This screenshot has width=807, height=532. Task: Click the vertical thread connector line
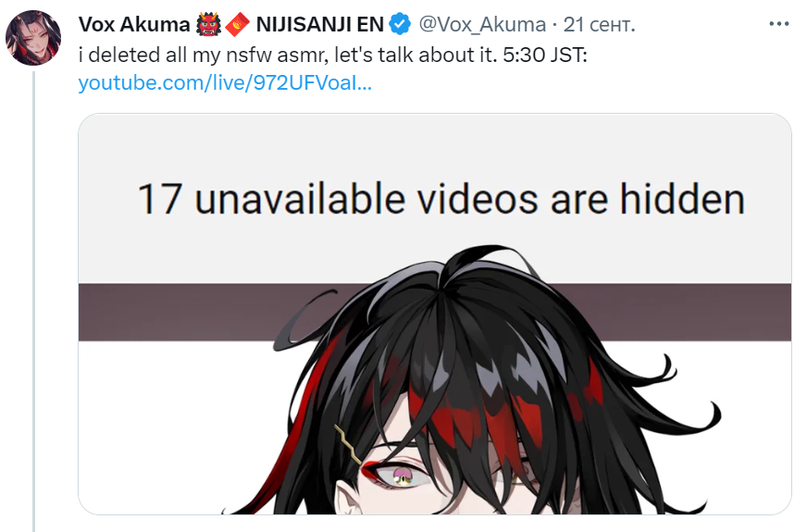click(34, 301)
